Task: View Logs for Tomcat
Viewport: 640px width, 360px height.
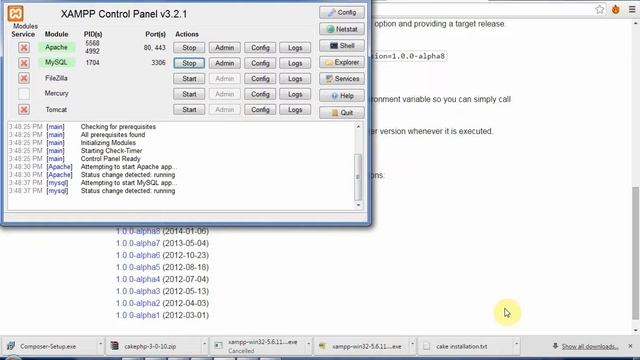Action: click(295, 110)
